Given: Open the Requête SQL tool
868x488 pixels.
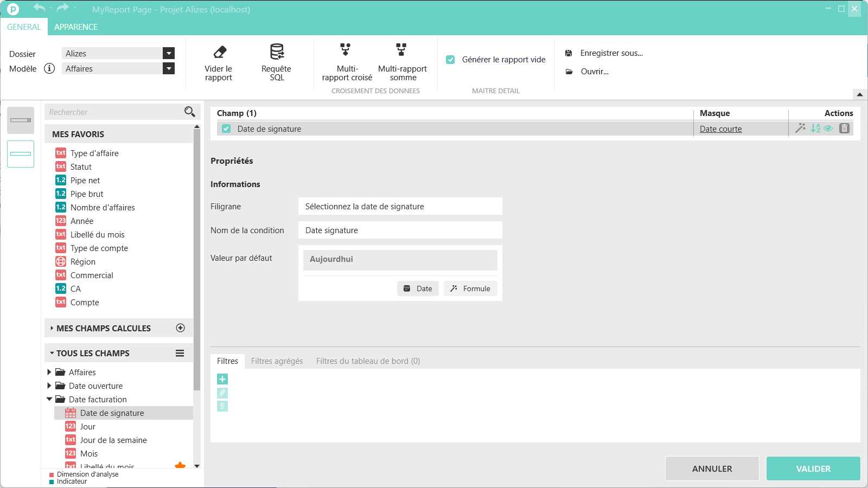Looking at the screenshot, I should (277, 52).
